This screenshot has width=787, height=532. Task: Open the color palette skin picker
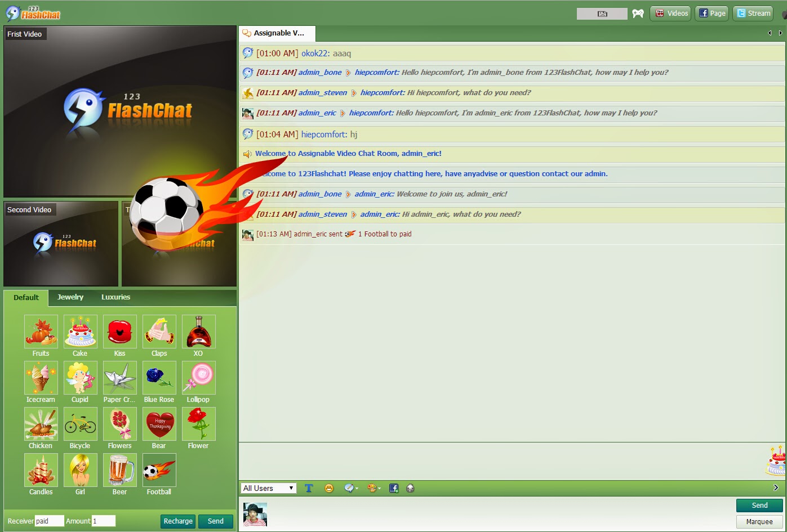[374, 488]
